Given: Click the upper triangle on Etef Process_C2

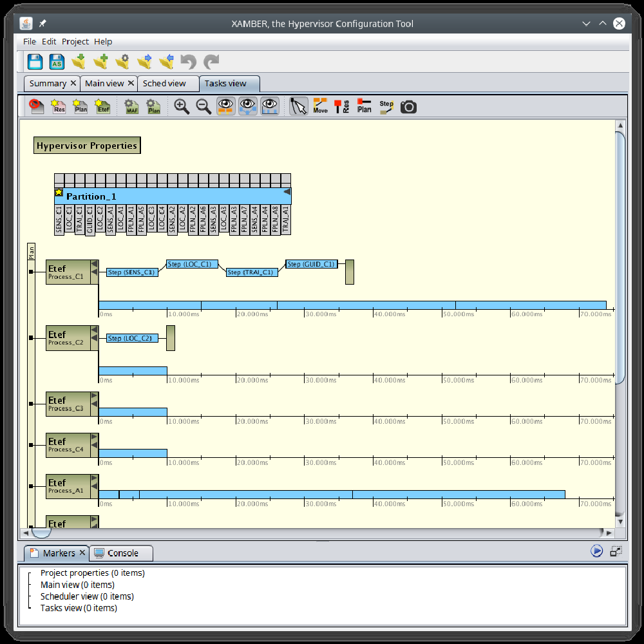Looking at the screenshot, I should pos(94,329).
